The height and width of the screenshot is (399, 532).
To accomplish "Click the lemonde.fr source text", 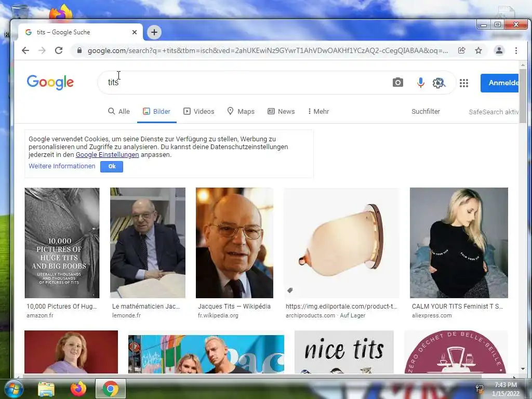I will pyautogui.click(x=127, y=315).
